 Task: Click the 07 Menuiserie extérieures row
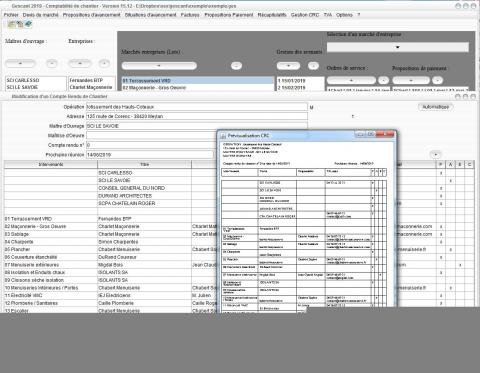coord(51,265)
